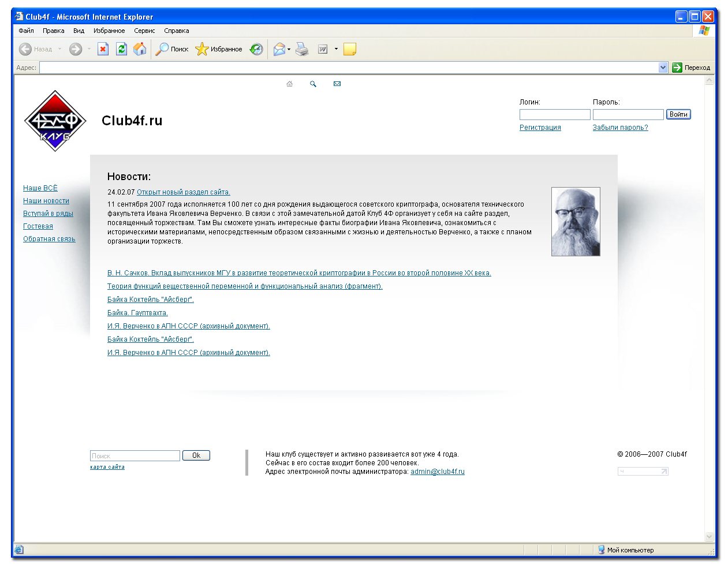Refresh the page with green arrows icon
Screen dimensions: 728x568
[121, 49]
